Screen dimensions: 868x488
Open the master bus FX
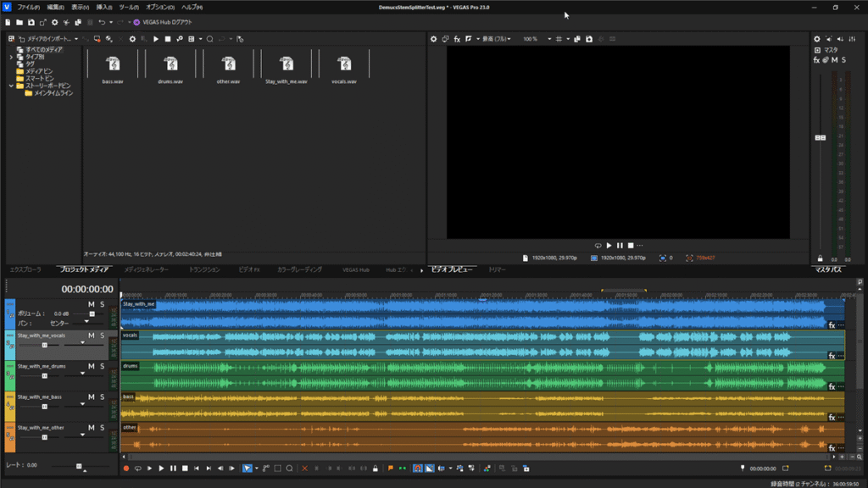coord(816,60)
